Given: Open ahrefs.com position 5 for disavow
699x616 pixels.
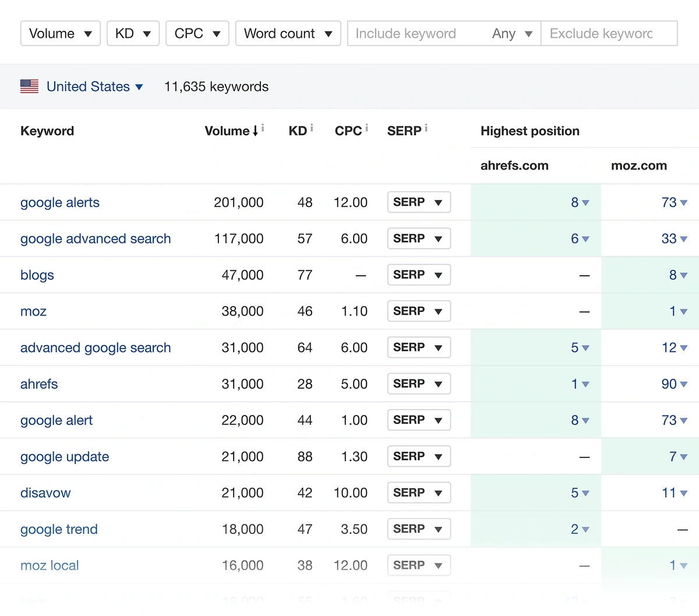Looking at the screenshot, I should click(580, 492).
